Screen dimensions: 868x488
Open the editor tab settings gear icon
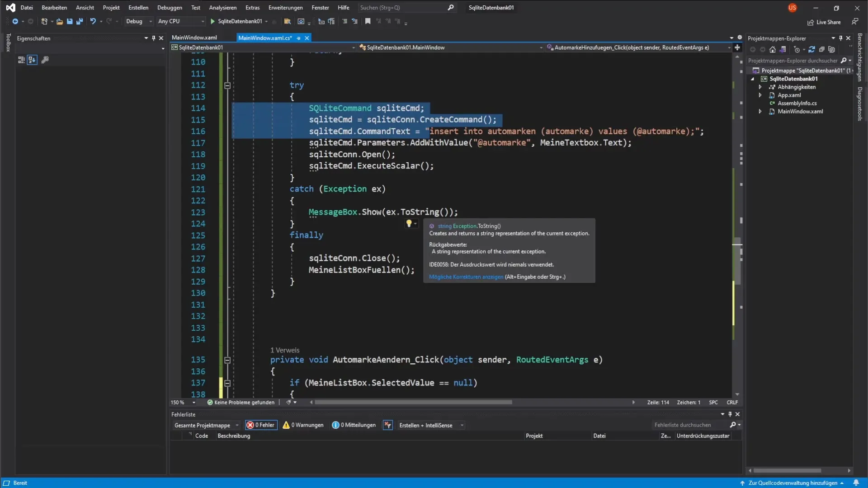[x=740, y=38]
